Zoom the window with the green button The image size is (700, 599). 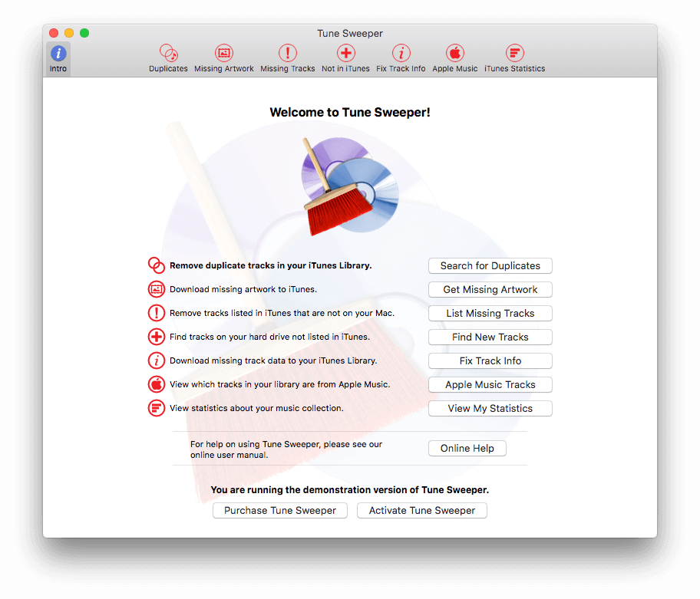click(84, 33)
